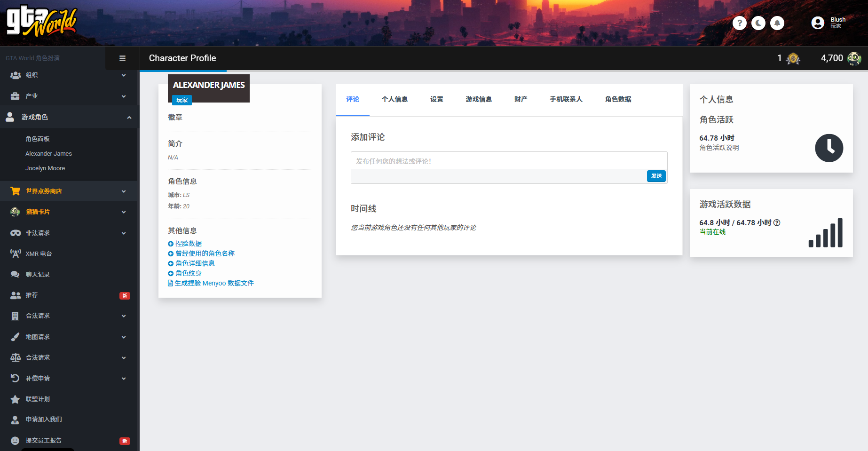868x451 pixels.
Task: Switch to the 手机联系人 tab
Action: pos(566,99)
